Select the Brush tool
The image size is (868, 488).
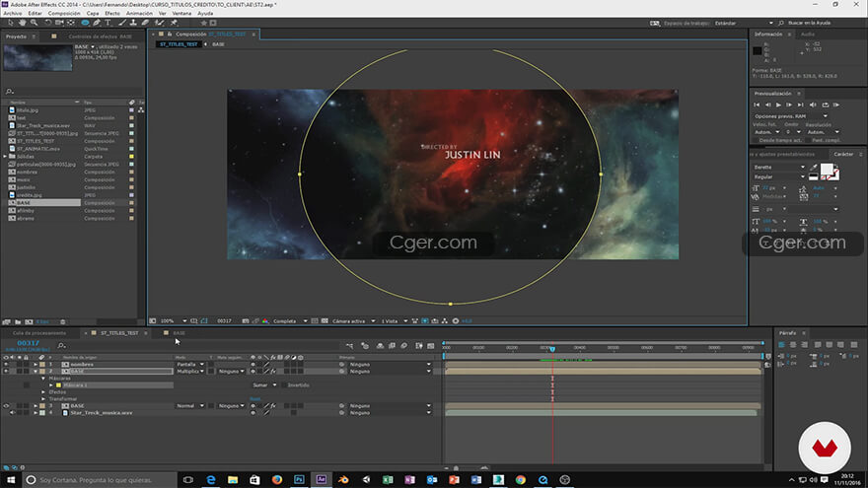122,23
